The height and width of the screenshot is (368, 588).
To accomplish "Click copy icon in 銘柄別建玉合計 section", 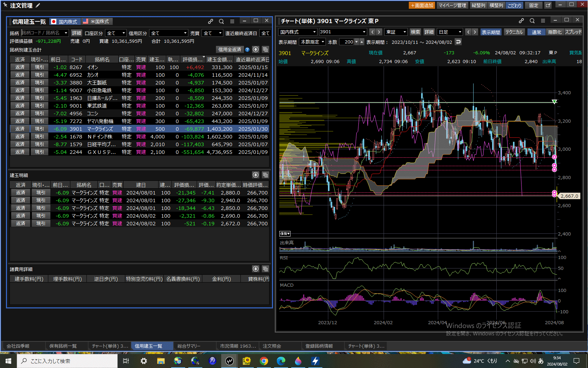I will click(x=265, y=49).
